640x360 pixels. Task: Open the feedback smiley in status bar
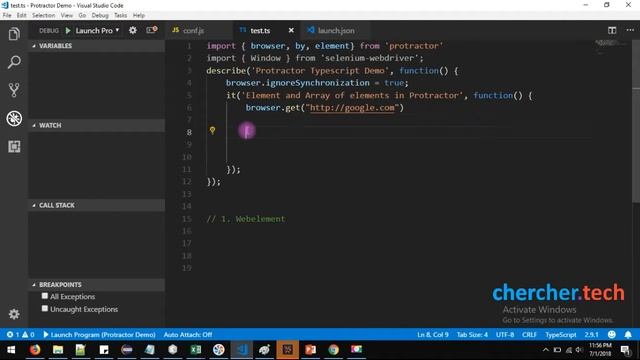click(611, 335)
